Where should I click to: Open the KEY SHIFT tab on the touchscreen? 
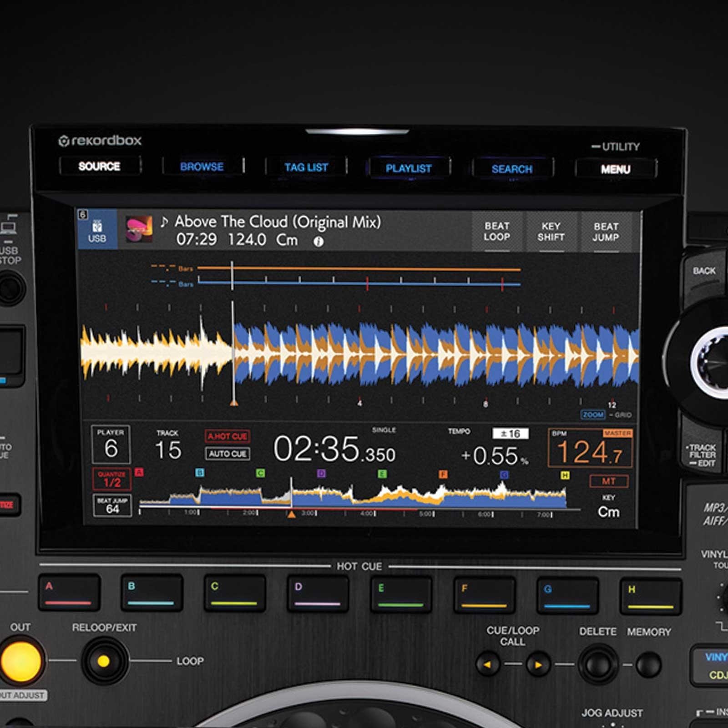pos(551,232)
